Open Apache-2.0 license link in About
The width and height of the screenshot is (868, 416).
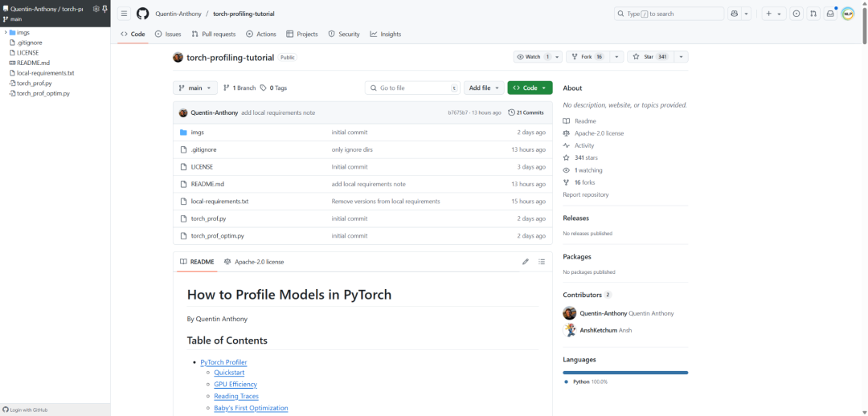coord(599,133)
